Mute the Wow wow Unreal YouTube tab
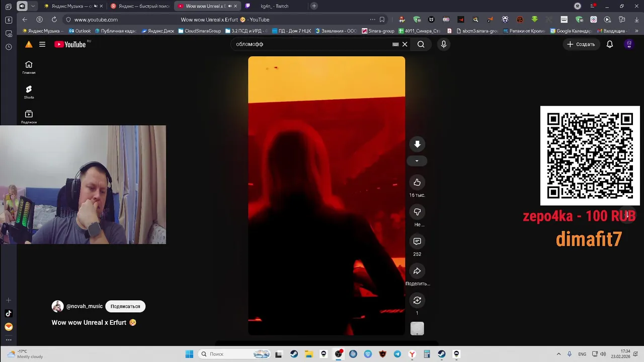Screen dimensions: 644x362 click(230, 6)
